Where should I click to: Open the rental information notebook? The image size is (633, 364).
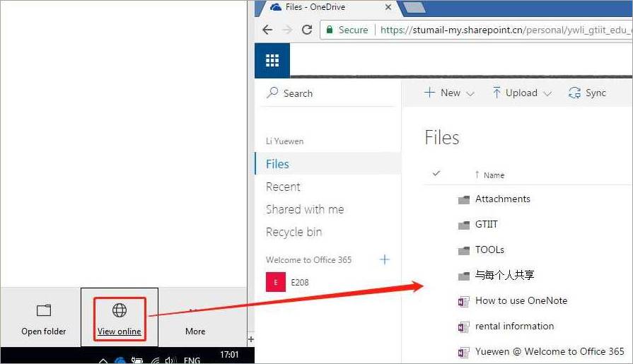pos(514,326)
